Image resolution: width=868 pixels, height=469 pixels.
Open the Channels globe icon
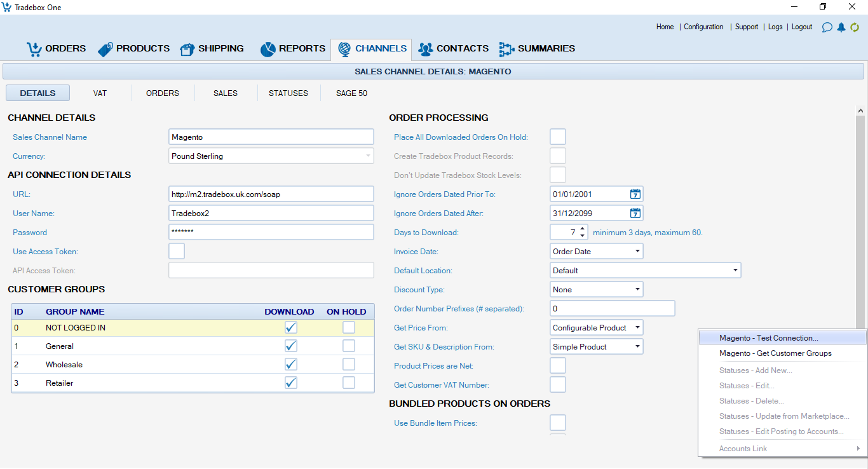click(x=344, y=49)
